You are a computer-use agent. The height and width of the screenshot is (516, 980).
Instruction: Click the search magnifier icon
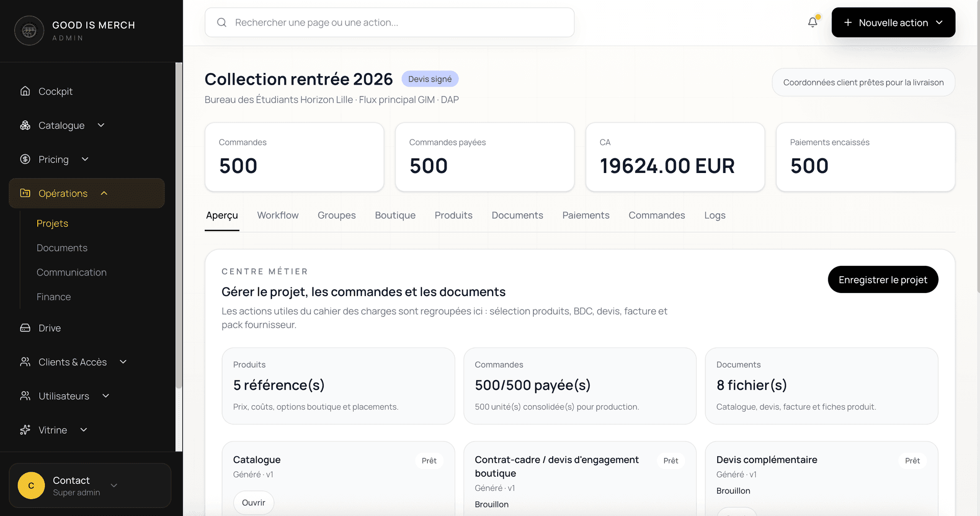(x=222, y=22)
